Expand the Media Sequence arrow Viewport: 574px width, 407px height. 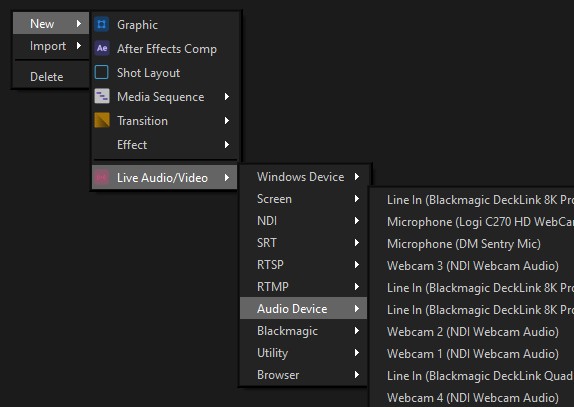tap(227, 97)
